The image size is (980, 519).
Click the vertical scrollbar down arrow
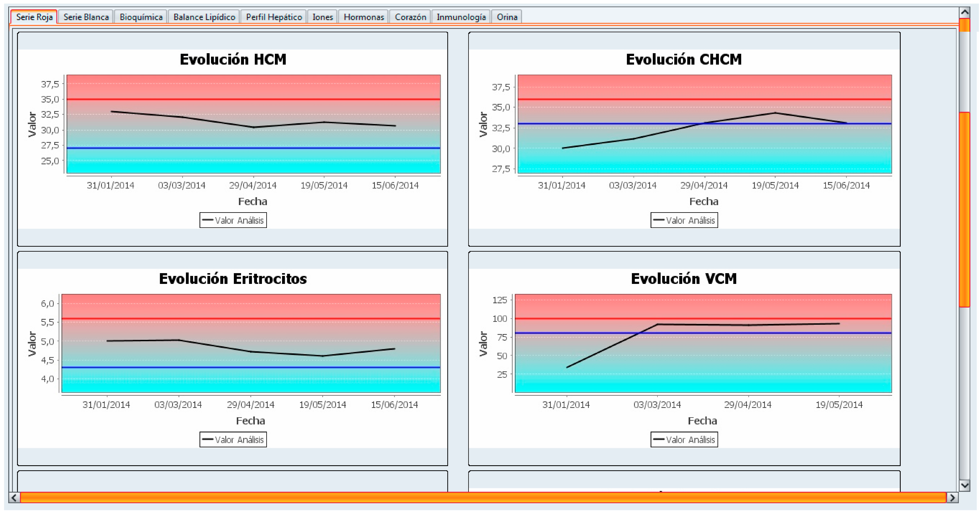pos(964,485)
